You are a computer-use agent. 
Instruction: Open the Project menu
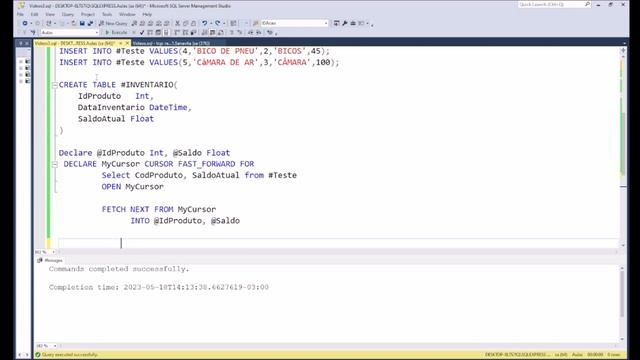(x=87, y=14)
